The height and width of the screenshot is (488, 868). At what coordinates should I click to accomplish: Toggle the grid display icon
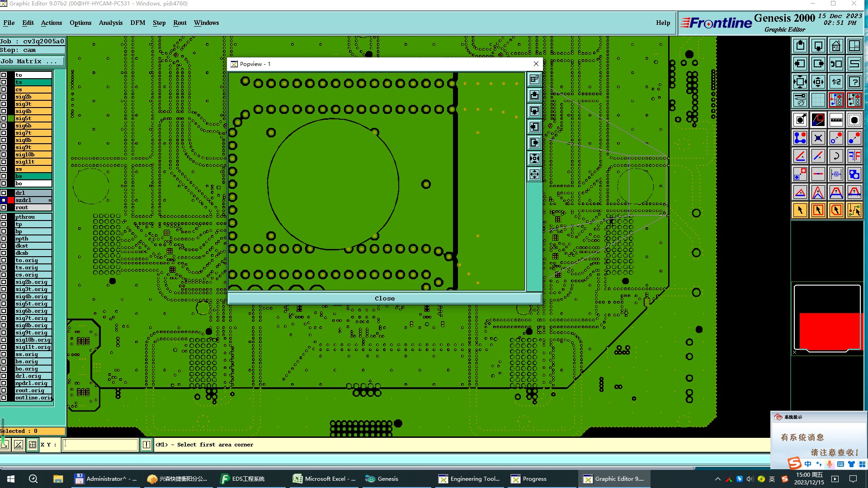coord(818,100)
